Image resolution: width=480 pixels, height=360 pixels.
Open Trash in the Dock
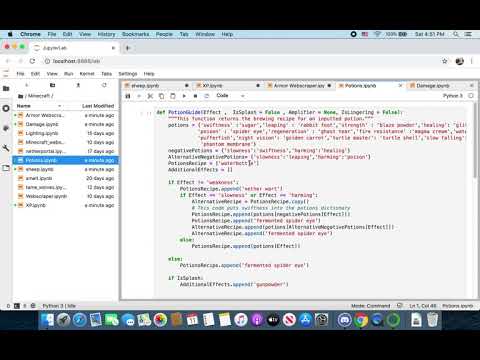coord(432,320)
